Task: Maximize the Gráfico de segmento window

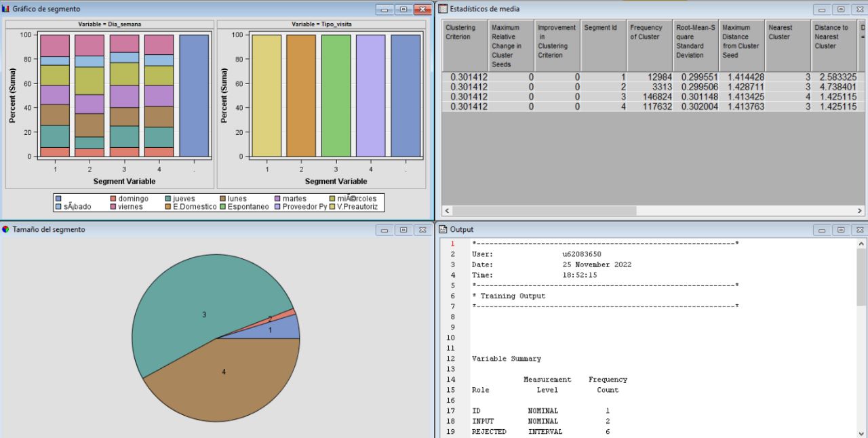Action: (x=403, y=9)
